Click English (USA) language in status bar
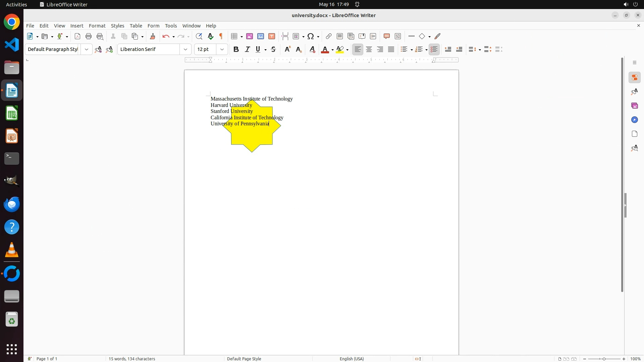This screenshot has height=362, width=644. (352, 359)
